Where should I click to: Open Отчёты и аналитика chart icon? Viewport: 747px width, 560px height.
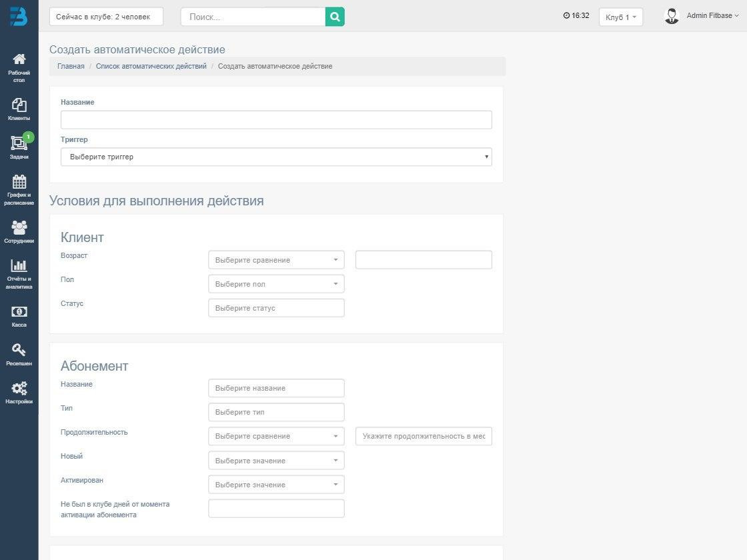pyautogui.click(x=19, y=266)
